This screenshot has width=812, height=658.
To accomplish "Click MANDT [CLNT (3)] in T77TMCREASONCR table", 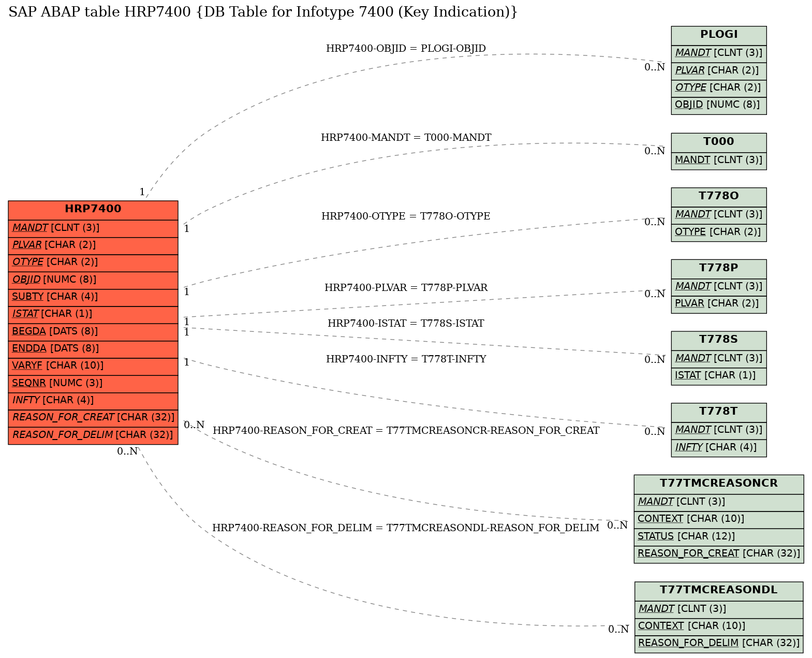I will (719, 502).
